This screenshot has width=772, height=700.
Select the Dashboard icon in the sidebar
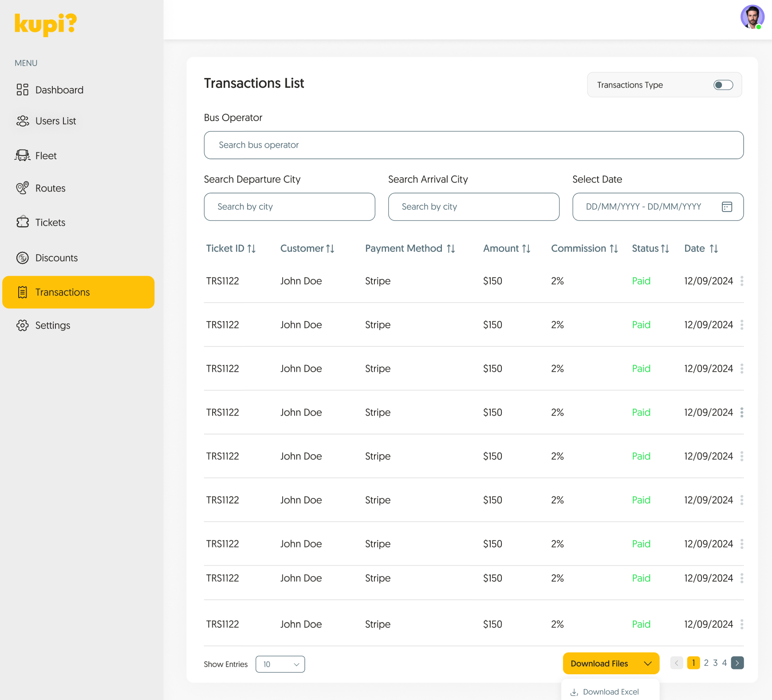pyautogui.click(x=23, y=90)
